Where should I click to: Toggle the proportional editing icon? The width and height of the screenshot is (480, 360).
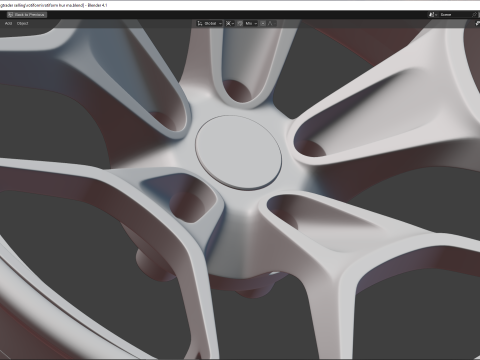point(263,23)
